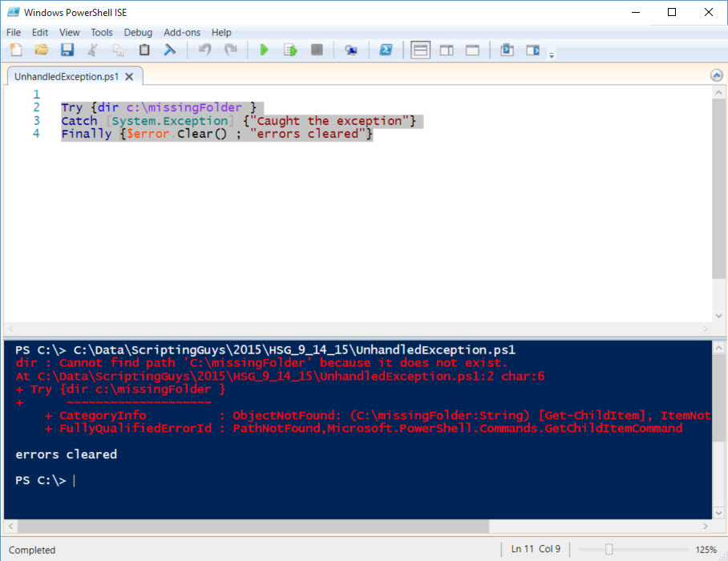Undo the last edit
Image resolution: width=728 pixels, height=561 pixels.
tap(204, 50)
